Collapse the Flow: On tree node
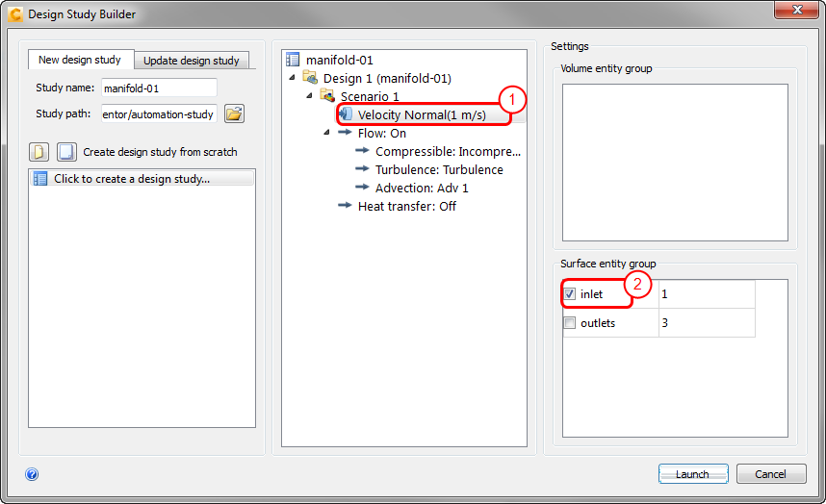The image size is (826, 504). [x=327, y=132]
